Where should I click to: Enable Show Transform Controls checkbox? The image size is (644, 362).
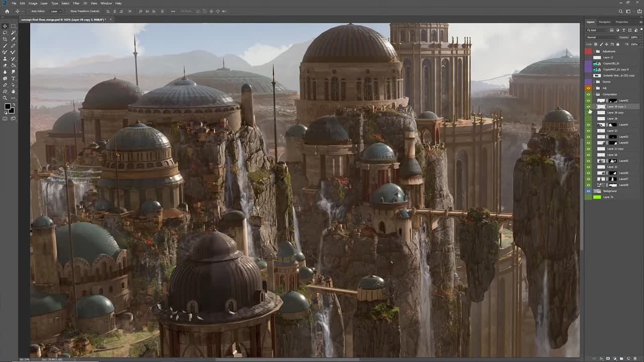tap(67, 11)
